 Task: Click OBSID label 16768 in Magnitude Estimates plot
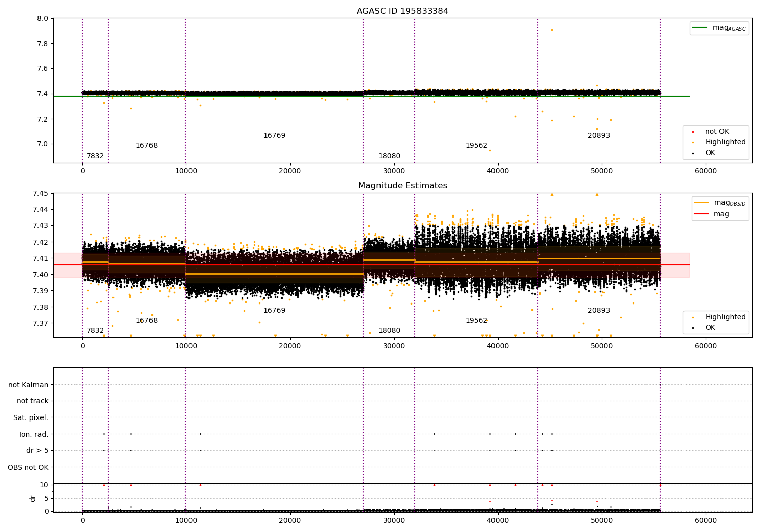(146, 321)
